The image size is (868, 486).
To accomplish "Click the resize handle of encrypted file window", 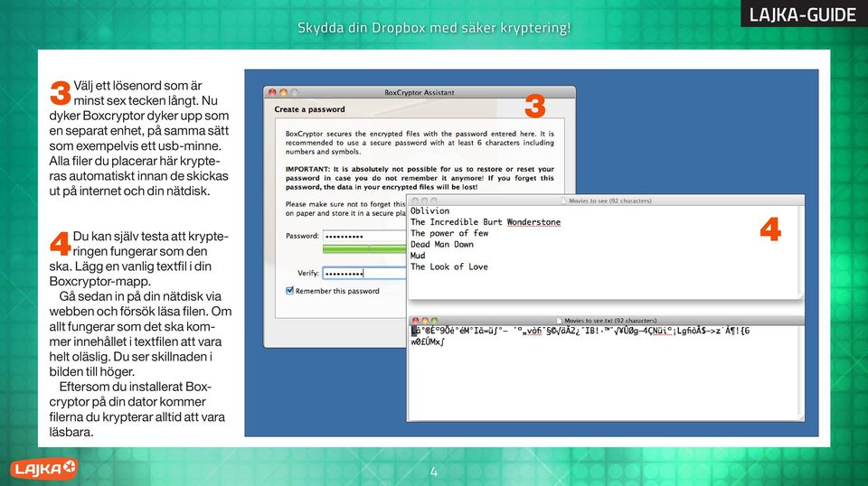I will 800,416.
